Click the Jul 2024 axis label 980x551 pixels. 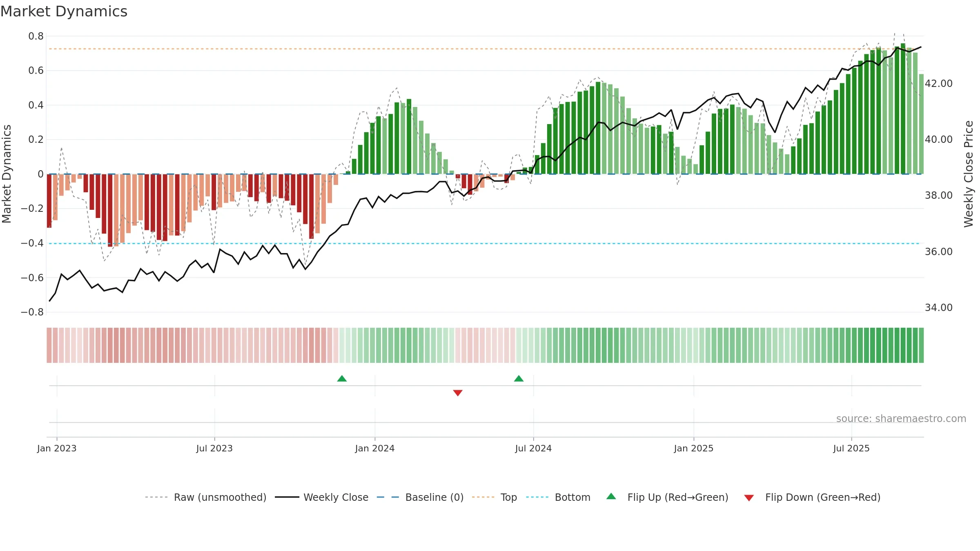click(533, 448)
